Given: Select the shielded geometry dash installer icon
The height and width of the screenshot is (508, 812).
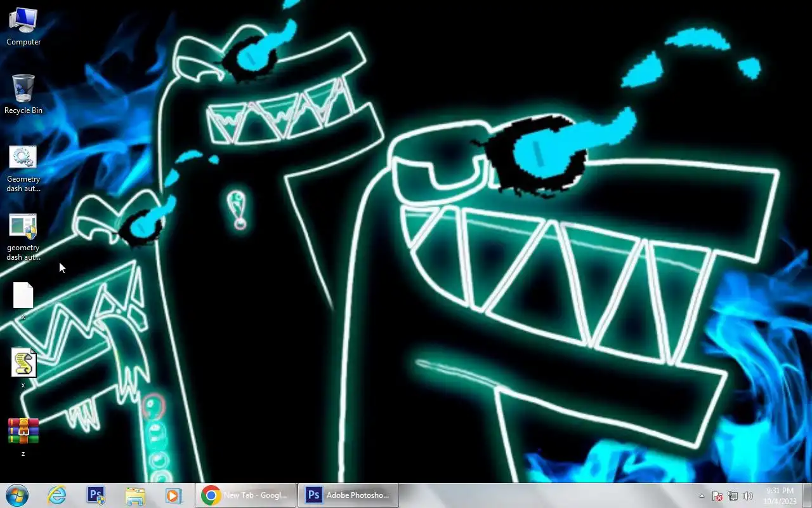Looking at the screenshot, I should (x=23, y=237).
